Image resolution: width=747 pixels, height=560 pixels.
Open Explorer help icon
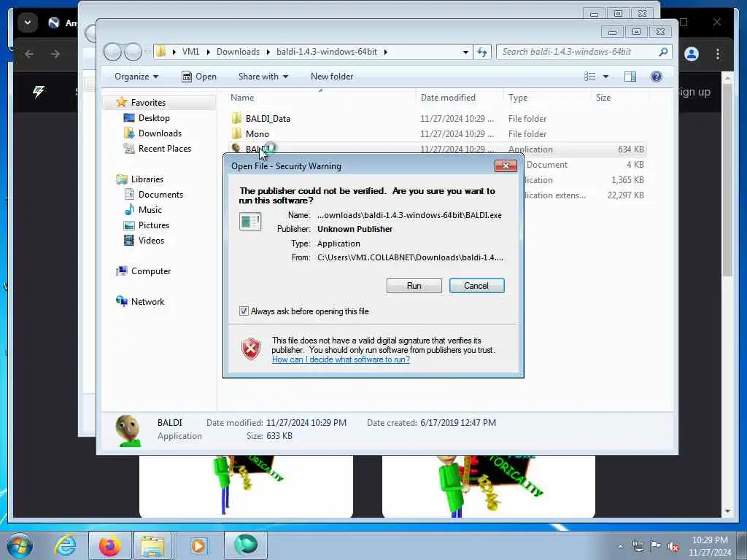pos(656,77)
